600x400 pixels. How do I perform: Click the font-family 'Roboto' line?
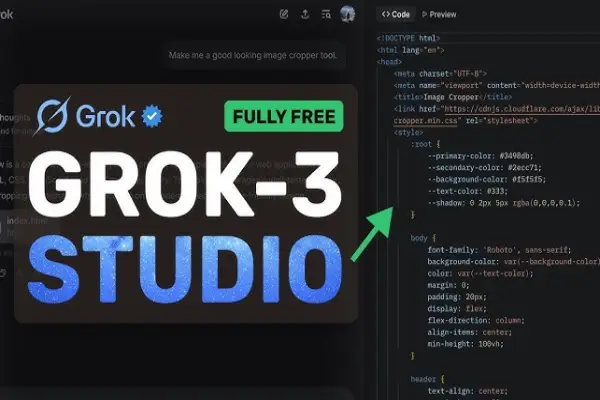pyautogui.click(x=499, y=250)
